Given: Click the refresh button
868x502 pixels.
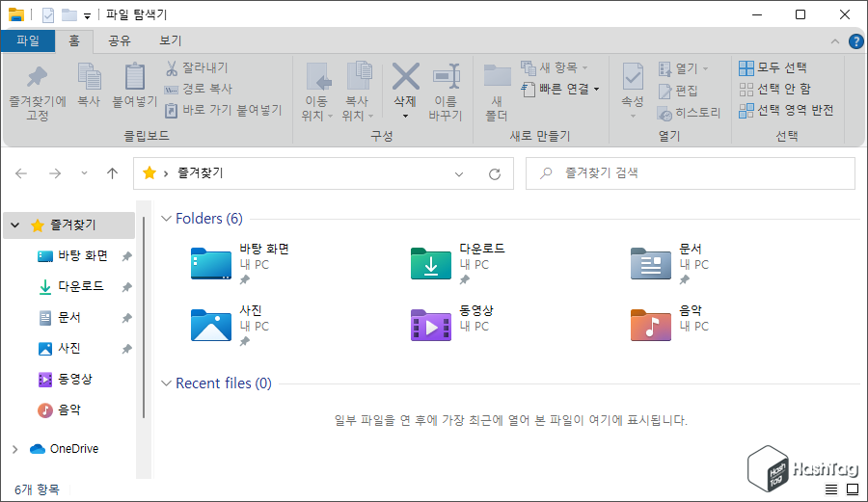Looking at the screenshot, I should (495, 174).
